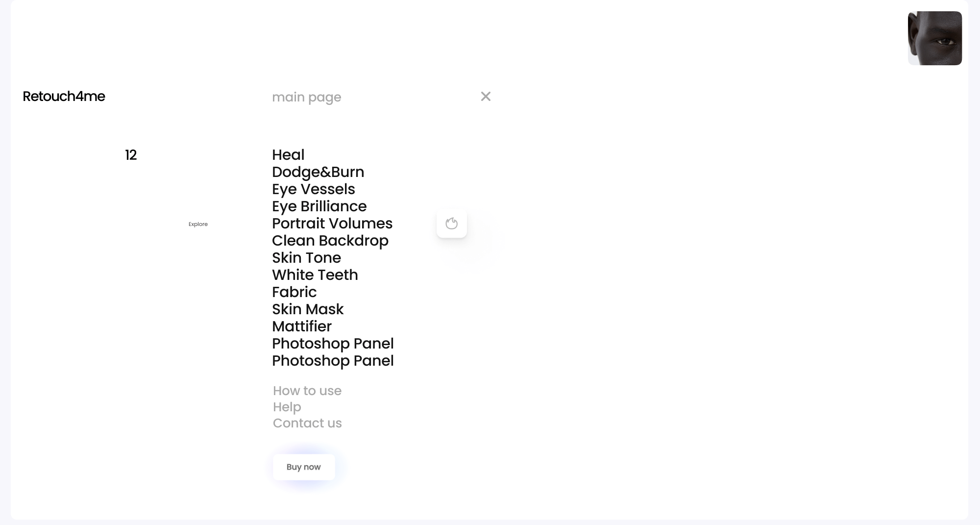Image resolution: width=980 pixels, height=525 pixels.
Task: Select Dodge&Burn from the menu
Action: [x=318, y=172]
